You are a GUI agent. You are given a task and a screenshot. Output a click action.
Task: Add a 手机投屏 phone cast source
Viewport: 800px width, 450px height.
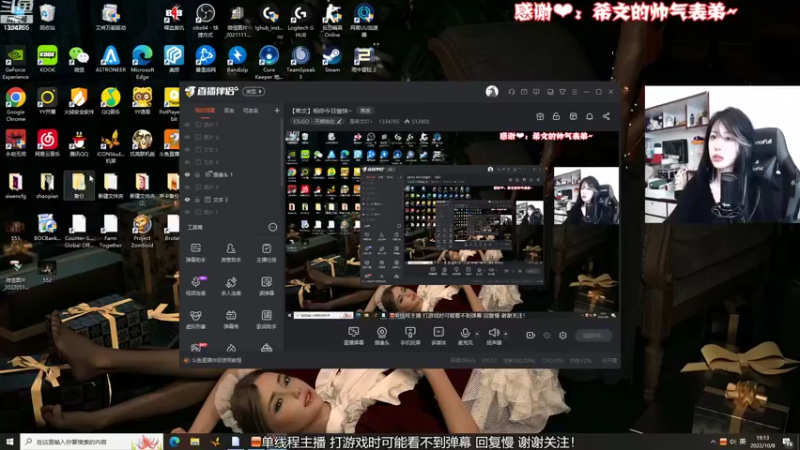coord(410,336)
